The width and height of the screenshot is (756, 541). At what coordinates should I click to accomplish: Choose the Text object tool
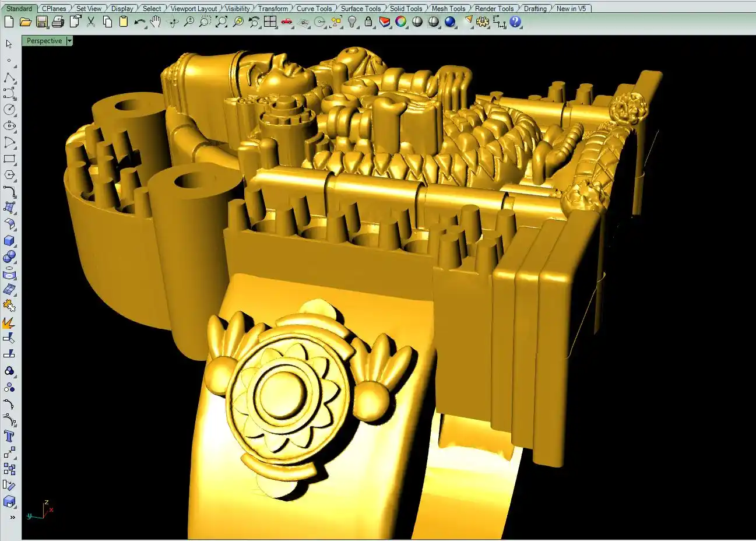pyautogui.click(x=9, y=436)
